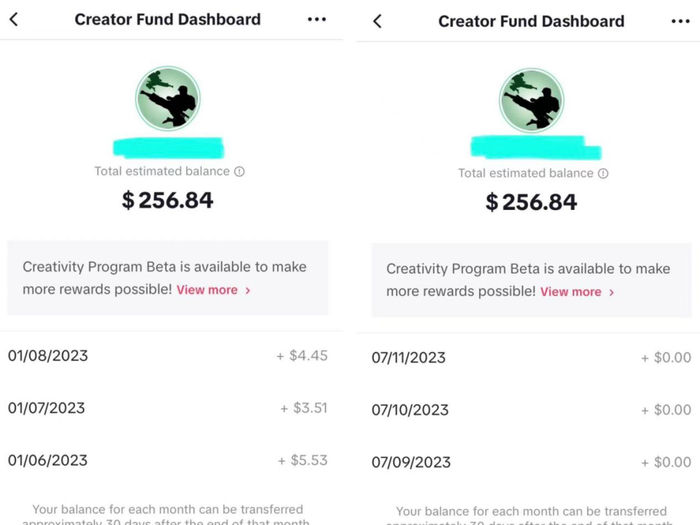The width and height of the screenshot is (700, 525).
Task: Expand chevron next to left View more
Action: pos(248,290)
